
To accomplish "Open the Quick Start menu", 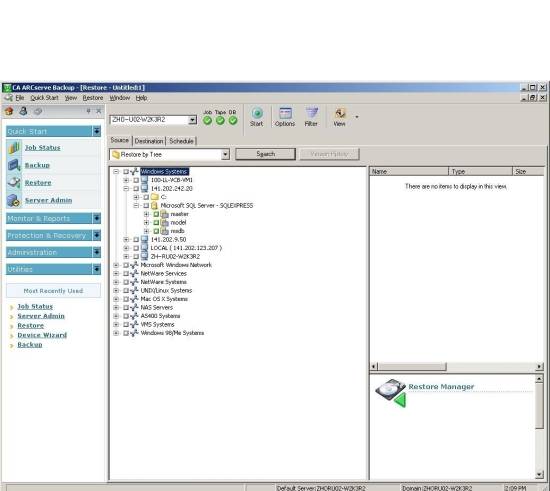I will pyautogui.click(x=44, y=98).
